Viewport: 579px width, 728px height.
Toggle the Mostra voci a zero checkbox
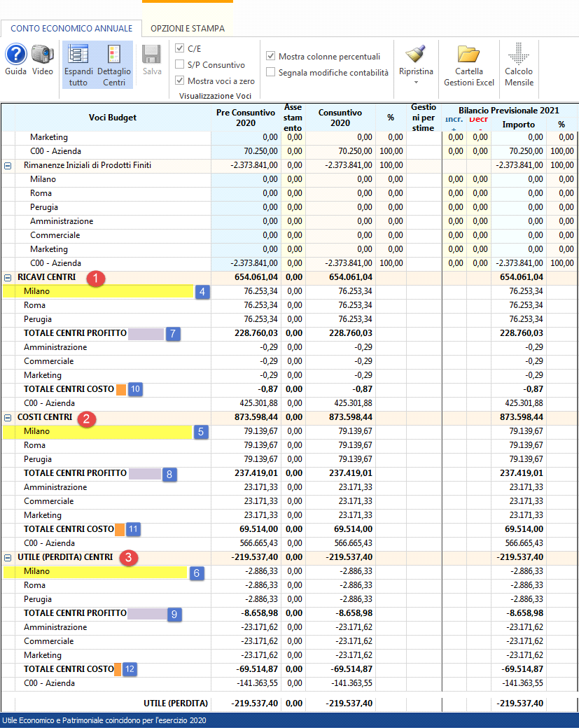[x=180, y=80]
